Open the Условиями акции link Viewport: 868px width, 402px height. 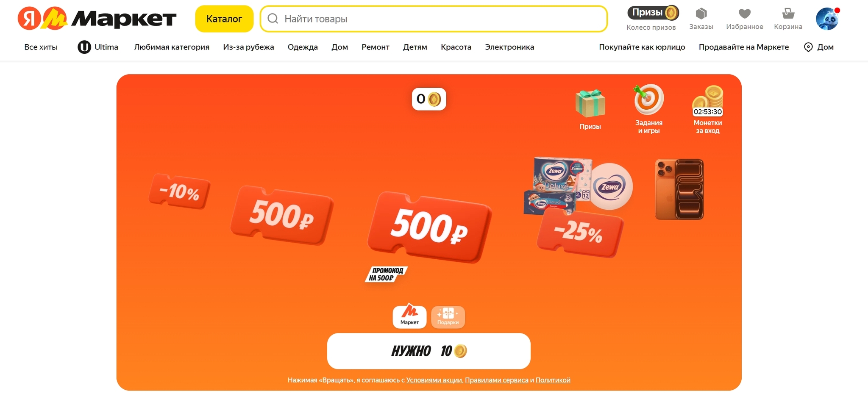tap(434, 380)
